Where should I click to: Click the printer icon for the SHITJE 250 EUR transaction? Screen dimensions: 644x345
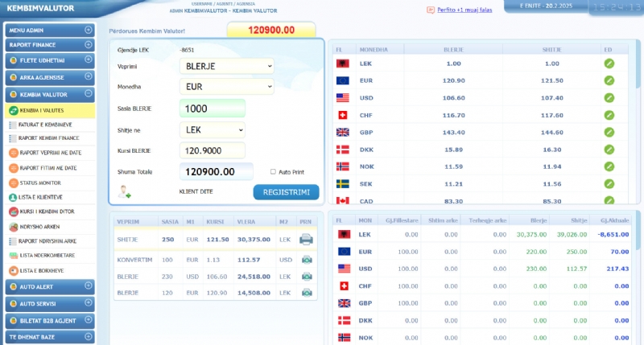pyautogui.click(x=306, y=239)
